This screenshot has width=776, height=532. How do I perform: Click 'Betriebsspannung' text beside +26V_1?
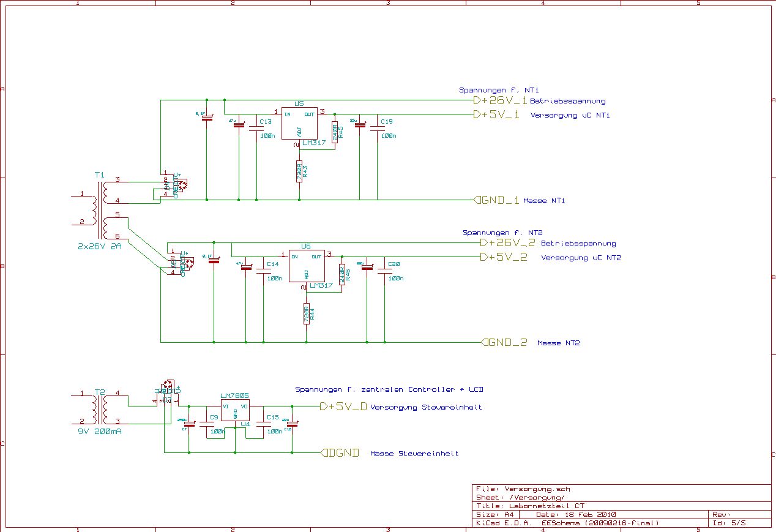pos(567,101)
